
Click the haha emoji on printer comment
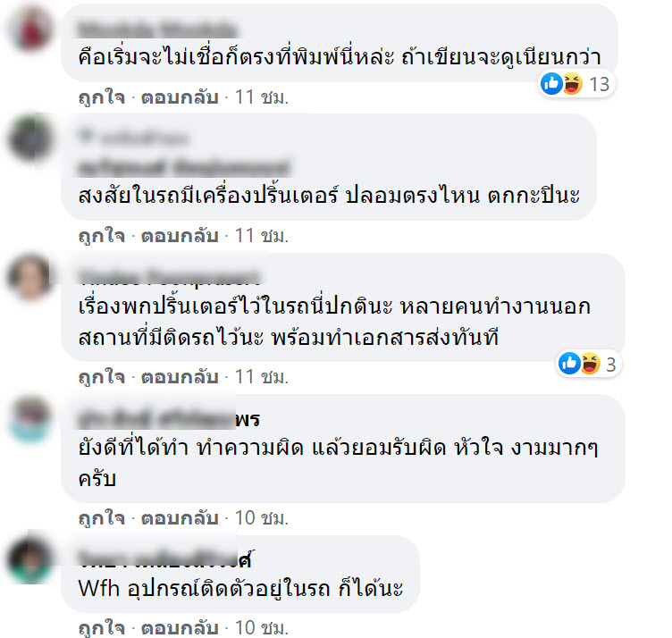pyautogui.click(x=590, y=364)
